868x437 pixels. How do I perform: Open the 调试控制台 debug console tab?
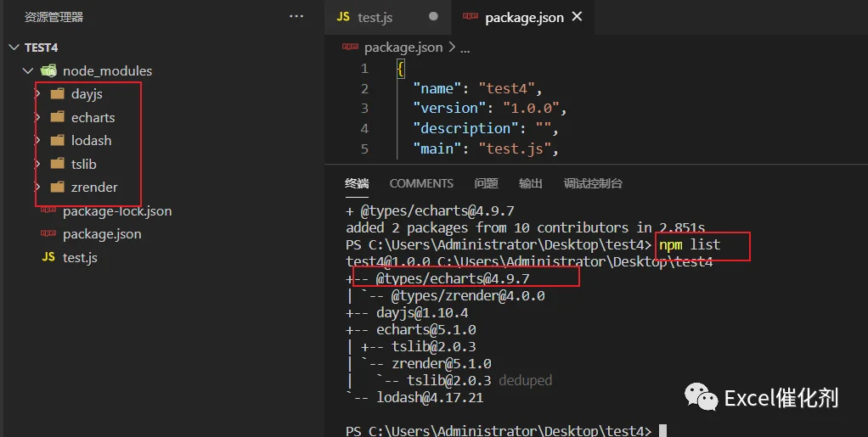click(x=593, y=183)
